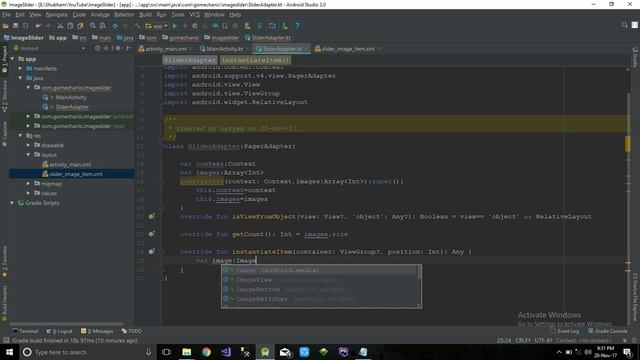Screen dimensions: 640x360
Task: Click the Help question mark icon
Action: [x=297, y=26]
